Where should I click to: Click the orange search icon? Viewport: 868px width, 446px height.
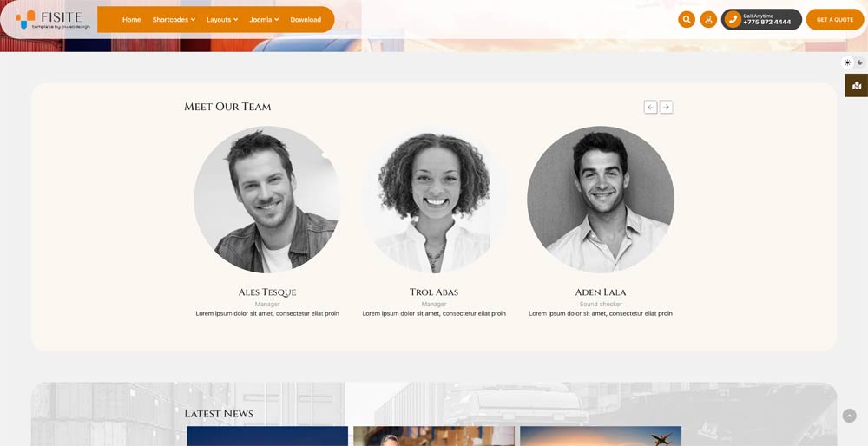687,19
